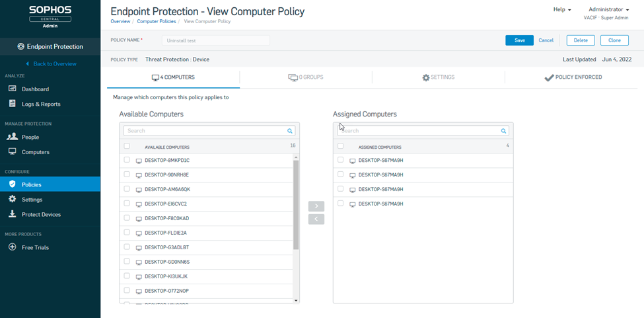Image resolution: width=644 pixels, height=318 pixels.
Task: Check the box for DESKTOP-GD0NN6S
Action: pos(127,261)
